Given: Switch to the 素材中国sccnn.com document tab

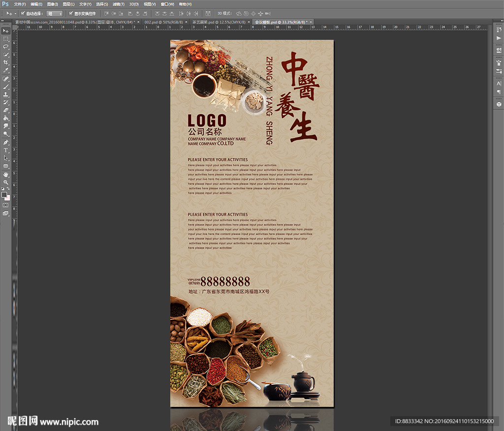Looking at the screenshot, I should pos(75,22).
